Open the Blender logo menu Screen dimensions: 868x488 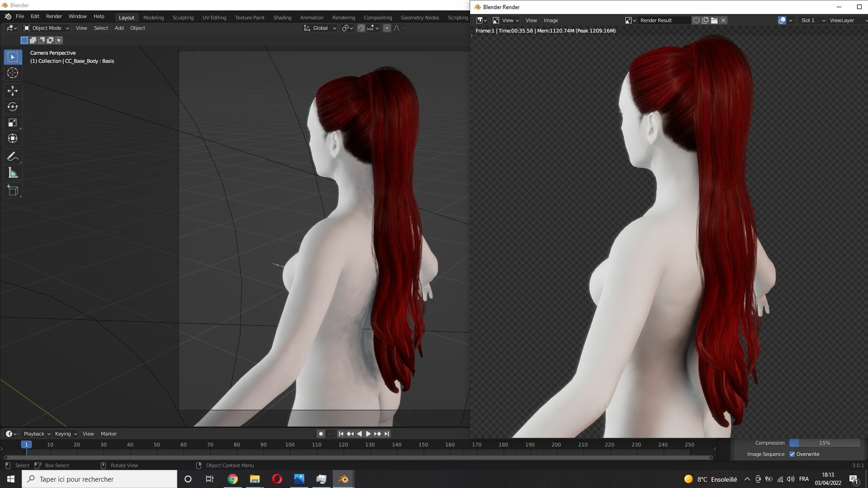point(8,16)
